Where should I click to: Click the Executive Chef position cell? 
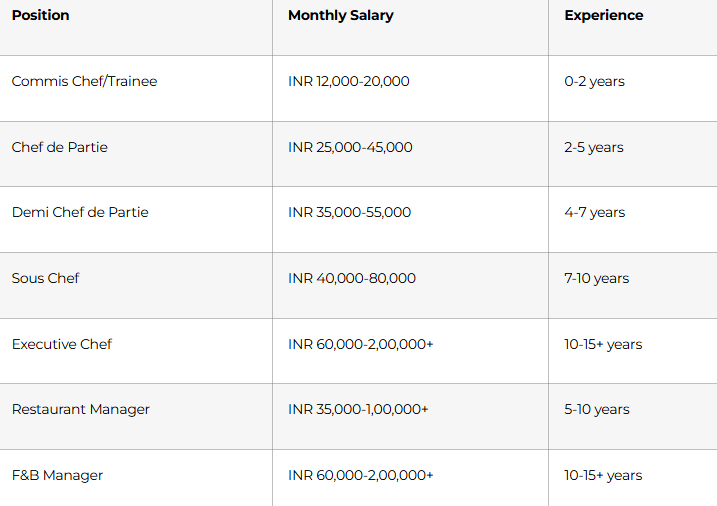[62, 345]
